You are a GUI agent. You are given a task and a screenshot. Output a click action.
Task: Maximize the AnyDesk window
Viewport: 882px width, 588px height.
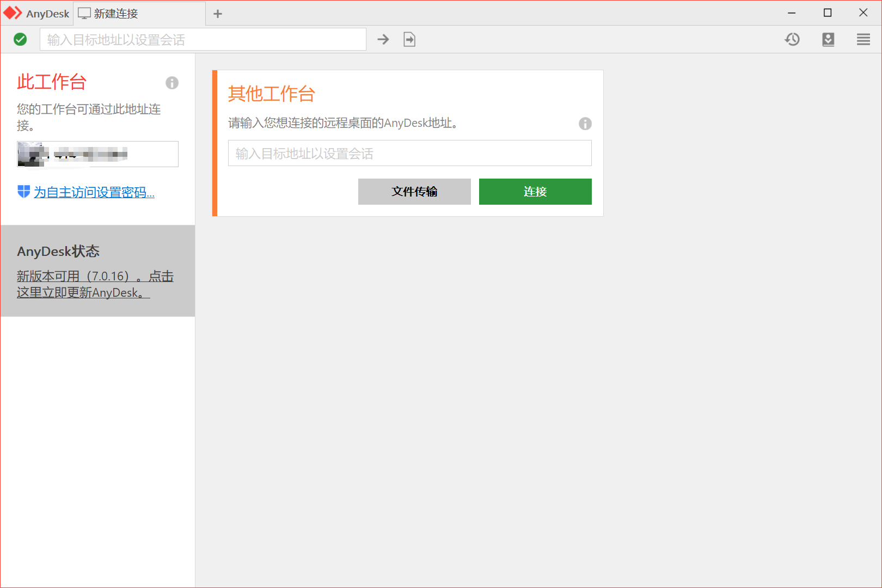pyautogui.click(x=828, y=13)
